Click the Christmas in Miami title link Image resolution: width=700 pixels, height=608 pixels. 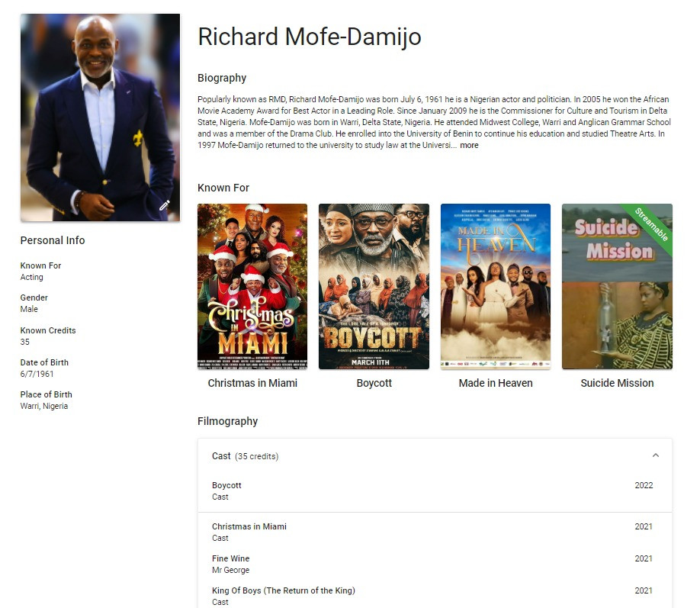(252, 383)
